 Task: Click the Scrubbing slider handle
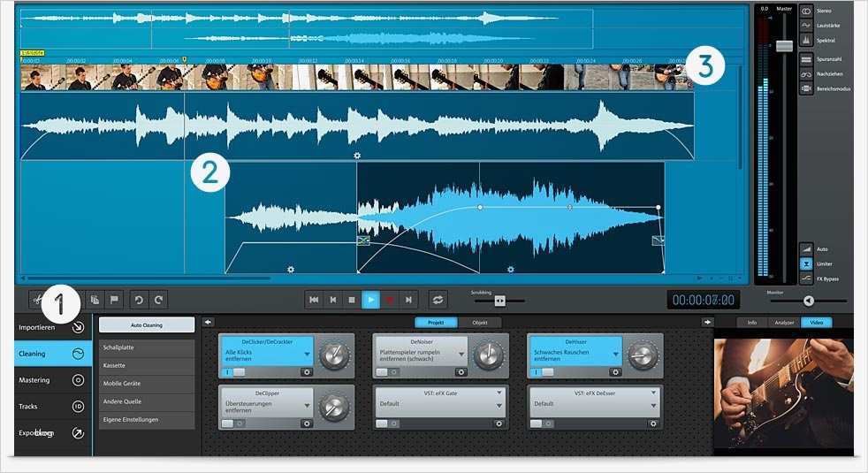pyautogui.click(x=500, y=301)
